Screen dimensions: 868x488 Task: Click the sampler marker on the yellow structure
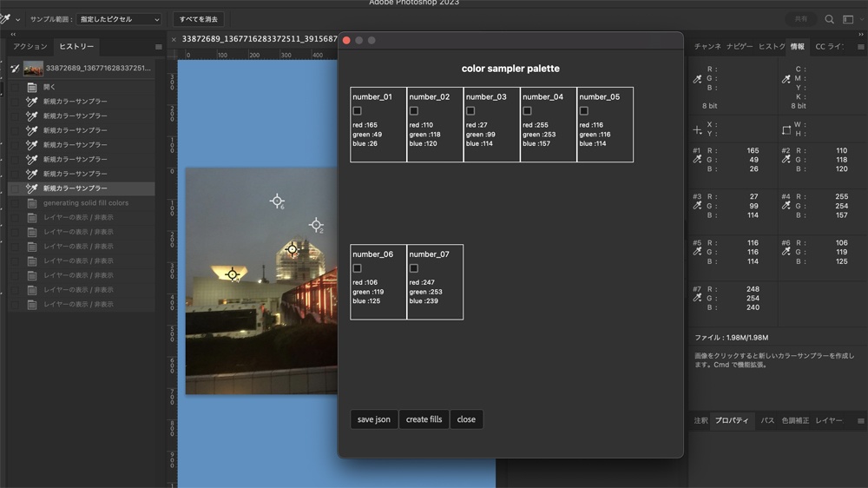coord(233,274)
